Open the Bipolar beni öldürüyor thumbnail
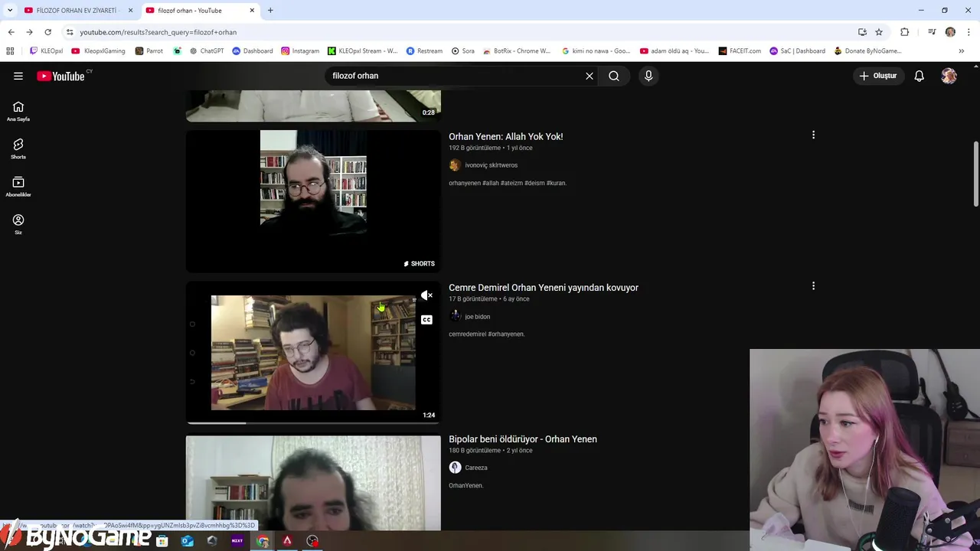 [x=313, y=483]
